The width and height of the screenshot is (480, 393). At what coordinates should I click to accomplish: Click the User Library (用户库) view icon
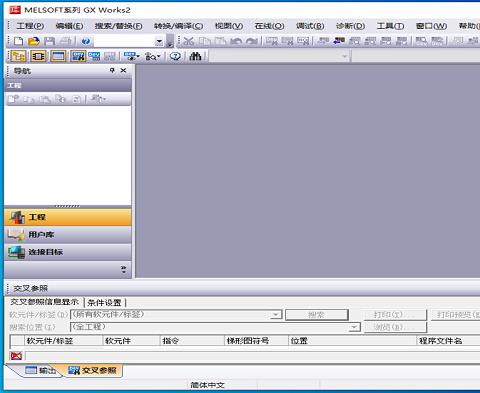(16, 235)
